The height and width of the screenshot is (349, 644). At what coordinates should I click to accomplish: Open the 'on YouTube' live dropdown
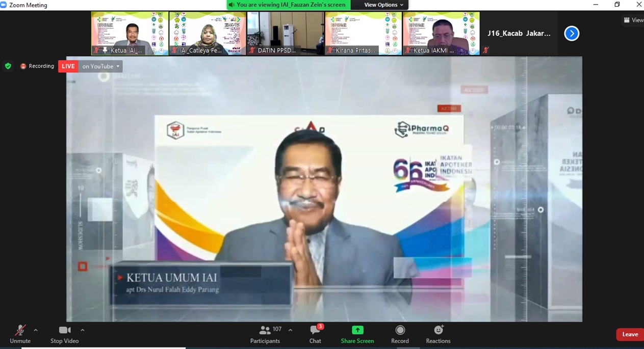tap(100, 66)
